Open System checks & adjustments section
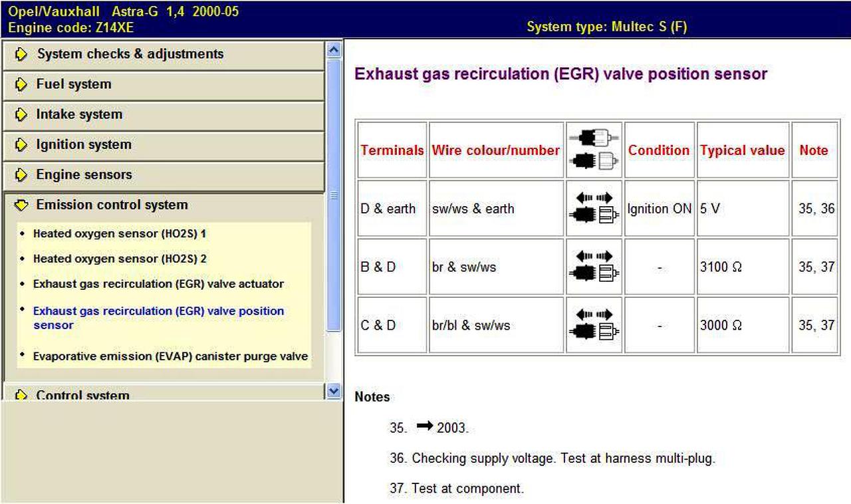This screenshot has height=504, width=851. 164,55
